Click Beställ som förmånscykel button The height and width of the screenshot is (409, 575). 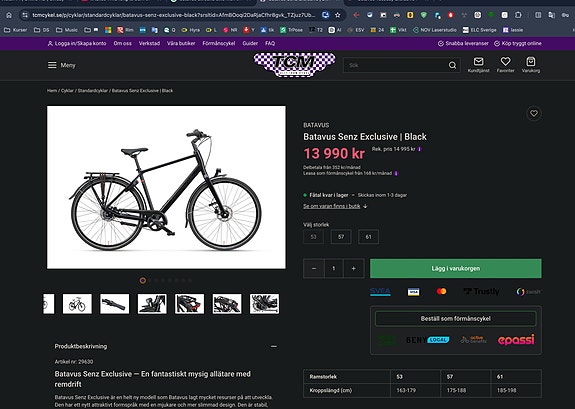coord(455,318)
